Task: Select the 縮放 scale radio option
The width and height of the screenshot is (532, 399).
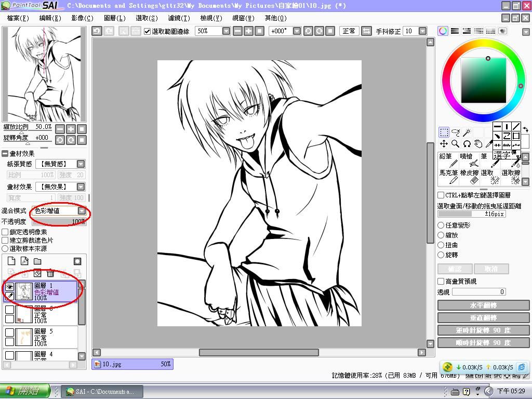Action: pos(441,235)
